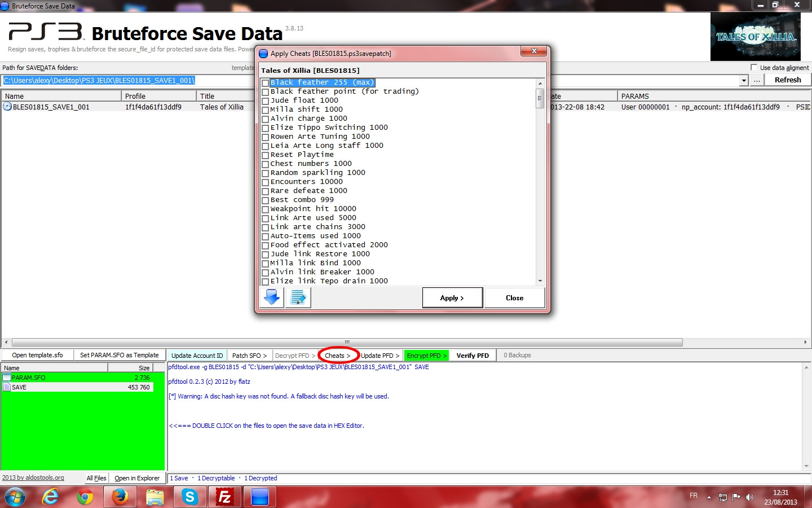Click the Apply > button in cheats dialog
812x508 pixels.
(452, 297)
